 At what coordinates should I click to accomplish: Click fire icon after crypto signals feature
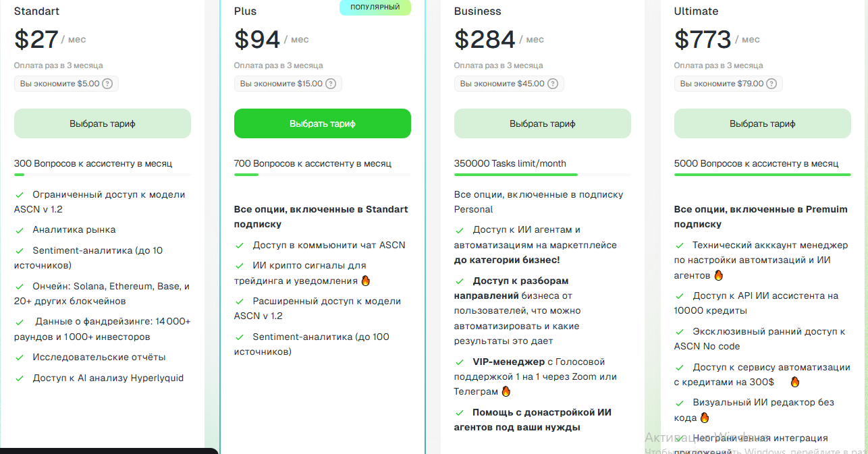(367, 281)
